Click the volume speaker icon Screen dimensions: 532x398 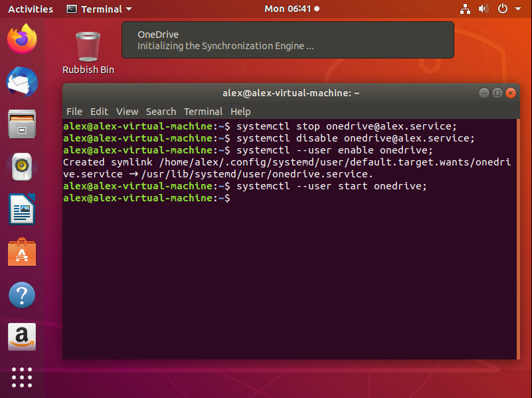tap(484, 9)
